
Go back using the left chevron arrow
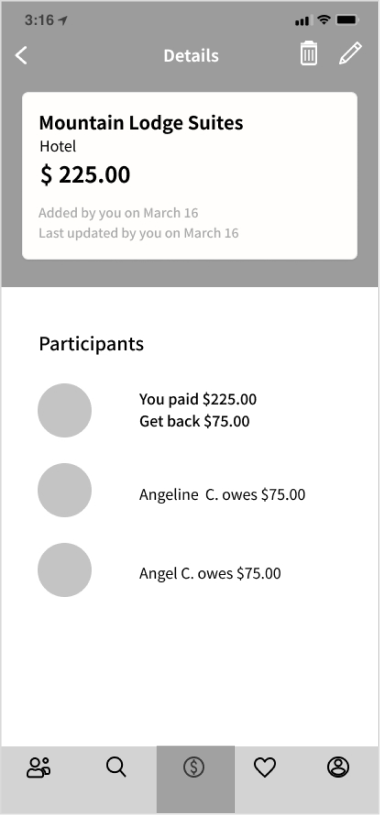(21, 55)
